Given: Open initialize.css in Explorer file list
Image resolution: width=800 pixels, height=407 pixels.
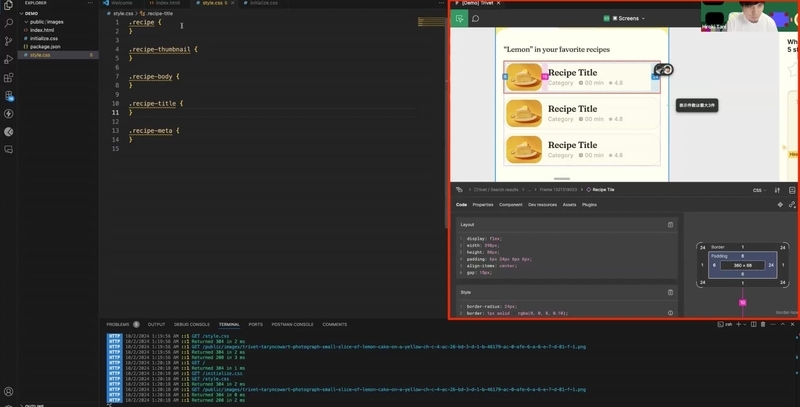Looking at the screenshot, I should [x=44, y=38].
